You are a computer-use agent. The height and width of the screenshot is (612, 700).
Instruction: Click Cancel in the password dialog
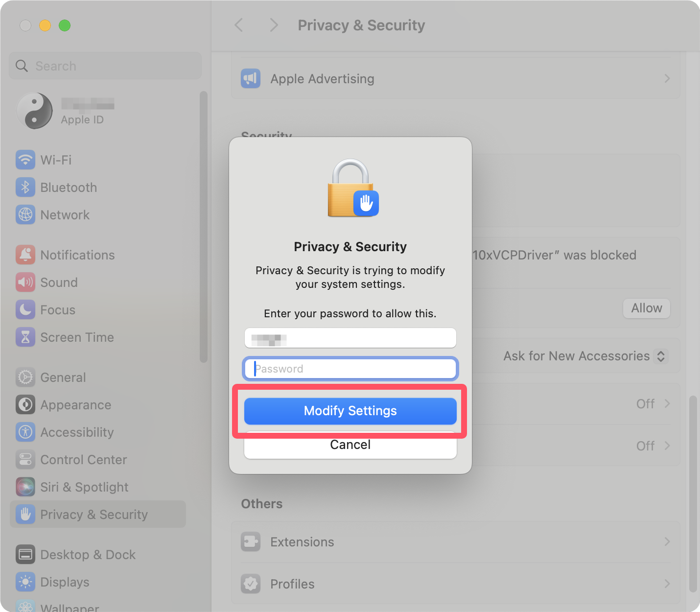coord(350,447)
